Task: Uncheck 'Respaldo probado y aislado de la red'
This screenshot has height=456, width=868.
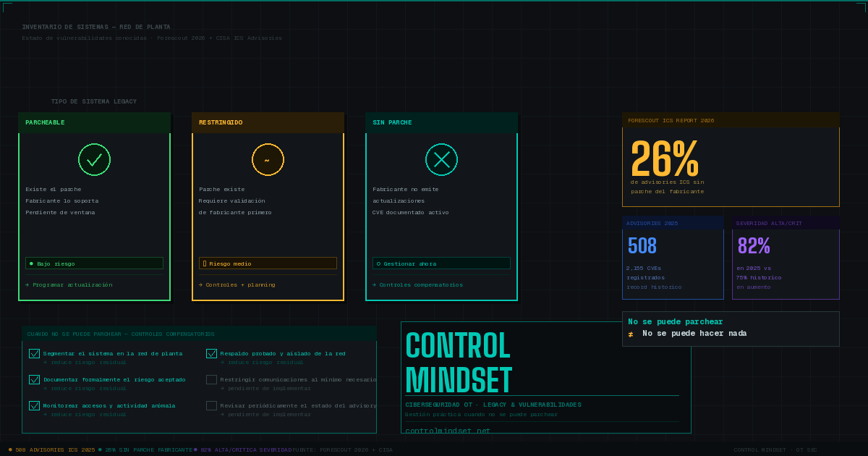Action: (x=211, y=354)
